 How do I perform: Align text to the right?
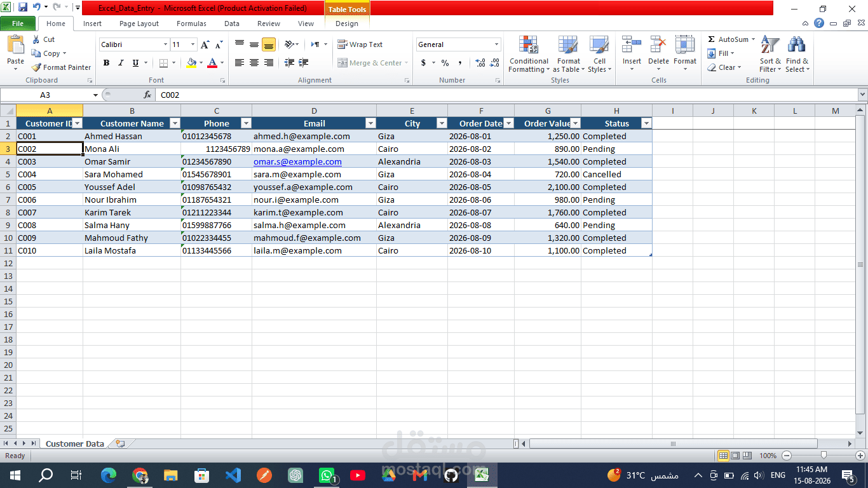point(269,63)
